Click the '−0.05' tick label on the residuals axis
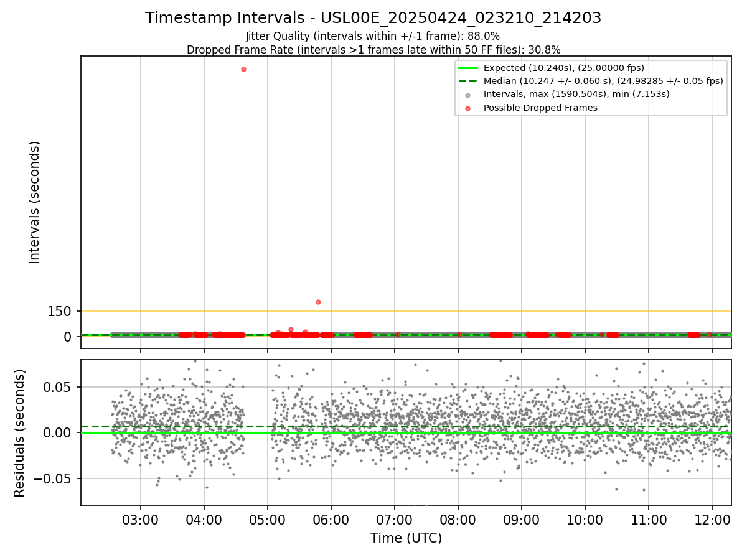The height and width of the screenshot is (560, 747). [54, 479]
